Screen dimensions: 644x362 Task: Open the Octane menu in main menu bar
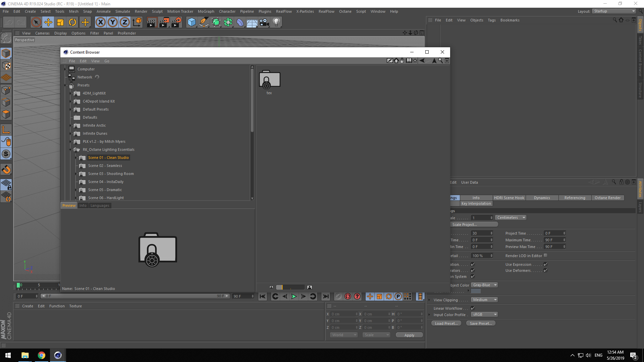[x=345, y=11]
